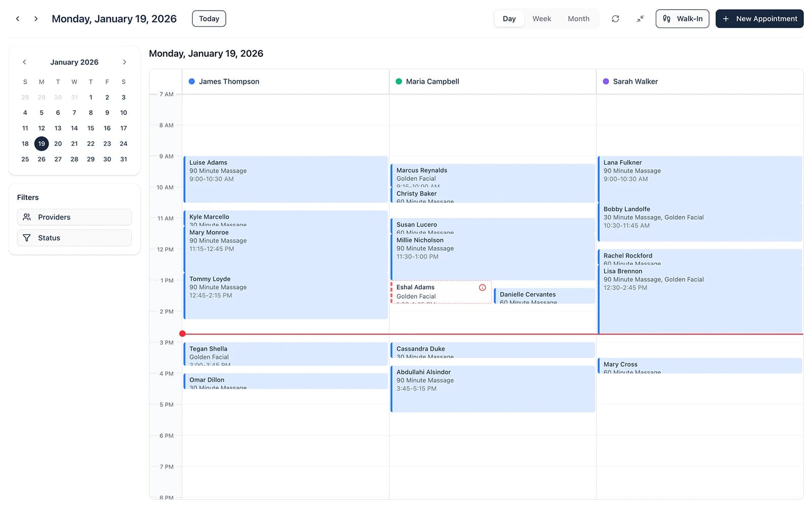Viewport: 812px width, 508px height.
Task: Click the back arrow beside the date heading
Action: click(x=18, y=18)
